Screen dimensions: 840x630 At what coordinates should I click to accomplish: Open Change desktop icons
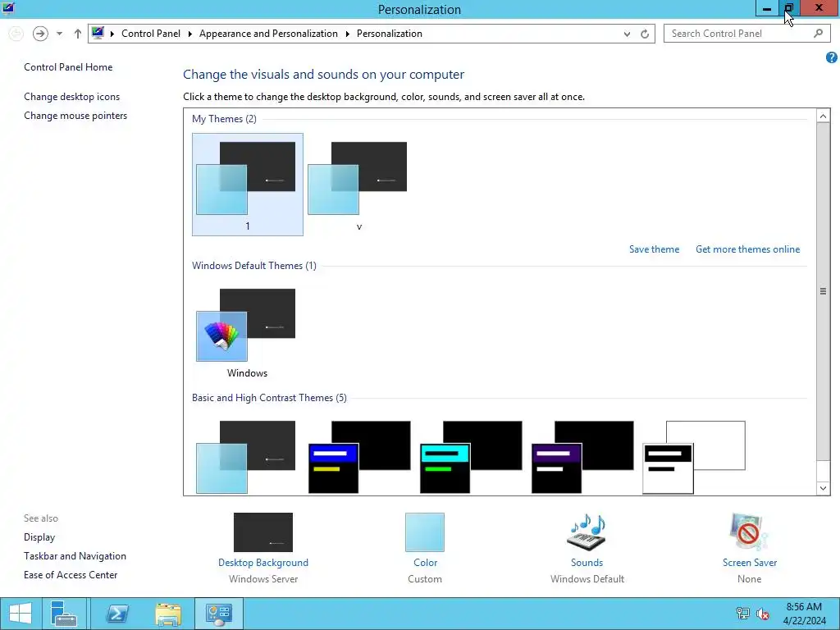click(x=72, y=97)
